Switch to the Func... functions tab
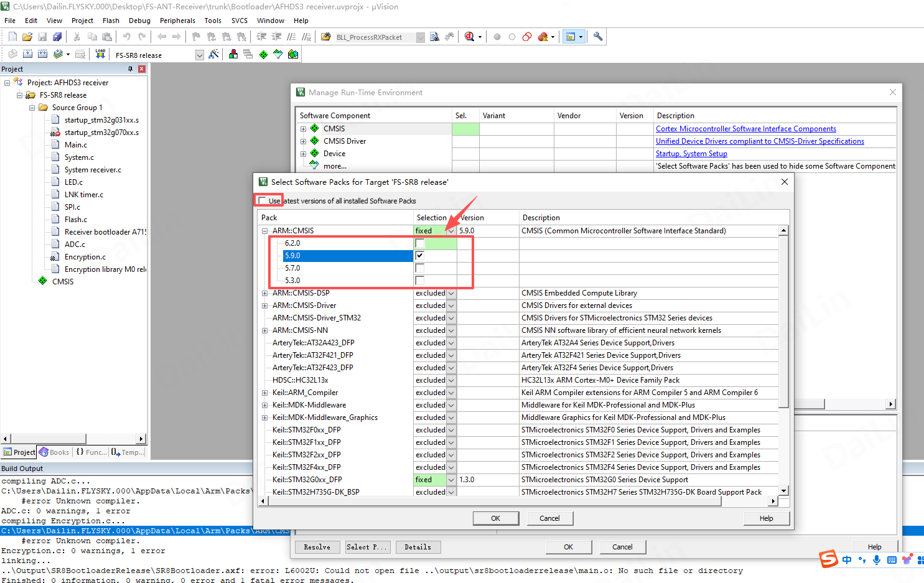924x583 pixels. pos(91,452)
